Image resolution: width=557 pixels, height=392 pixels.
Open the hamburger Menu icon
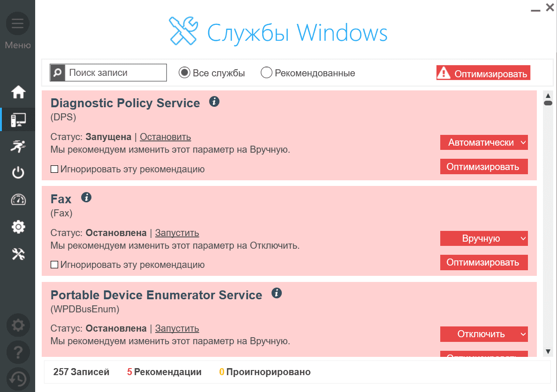tap(17, 23)
